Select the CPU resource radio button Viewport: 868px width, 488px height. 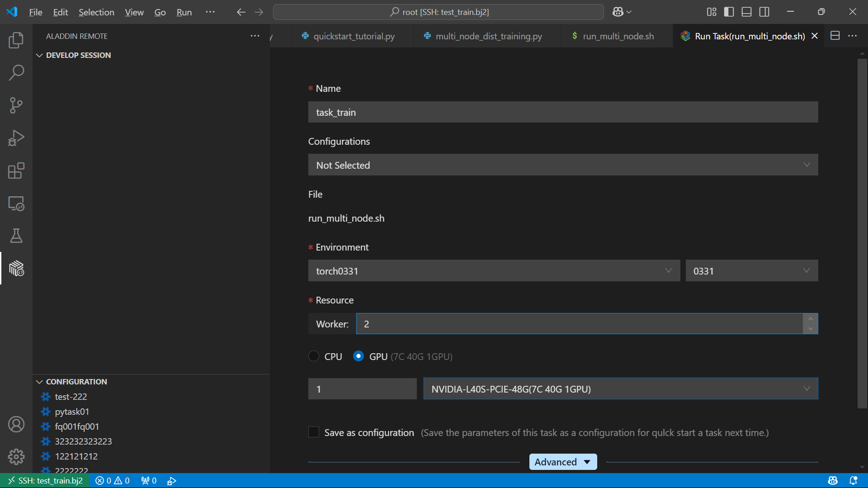tap(314, 356)
